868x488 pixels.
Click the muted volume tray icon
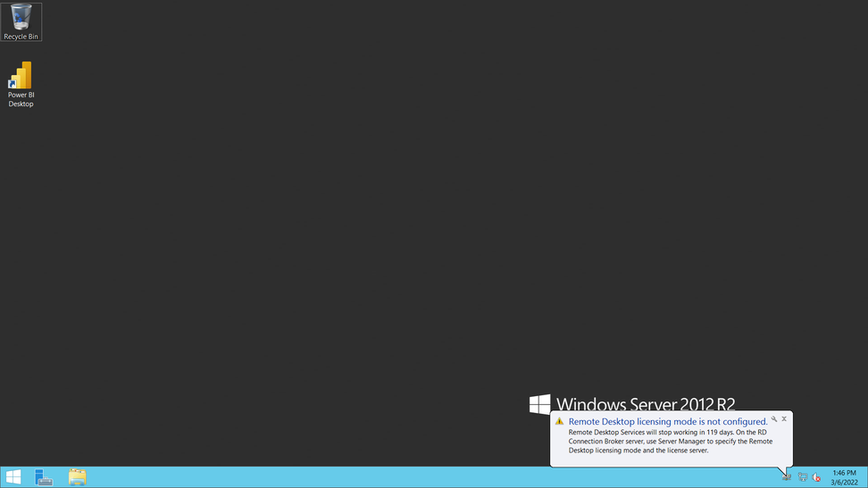[816, 477]
